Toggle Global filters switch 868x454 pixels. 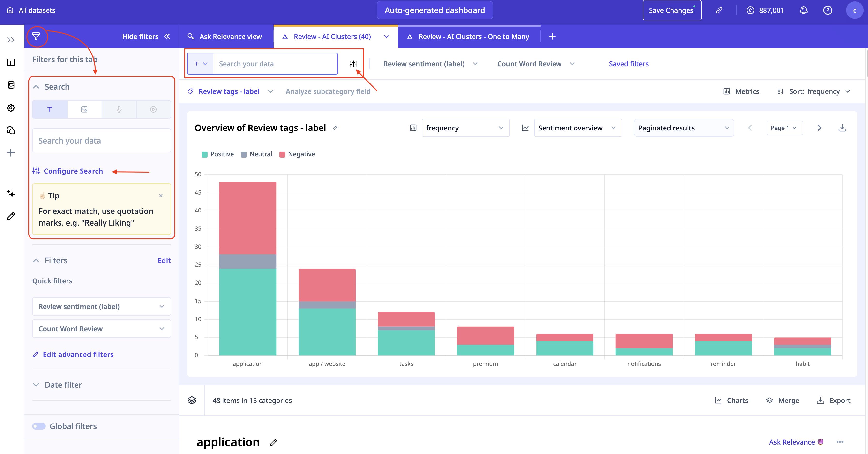pyautogui.click(x=39, y=426)
